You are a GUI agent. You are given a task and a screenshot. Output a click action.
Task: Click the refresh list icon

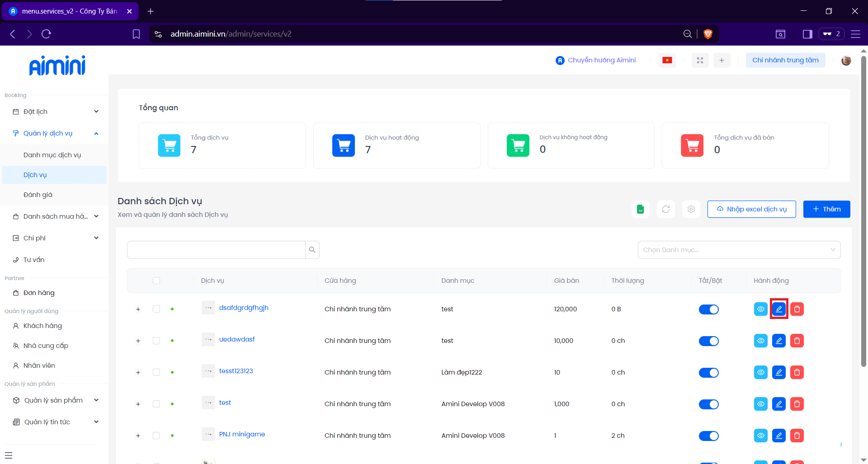[x=665, y=209]
